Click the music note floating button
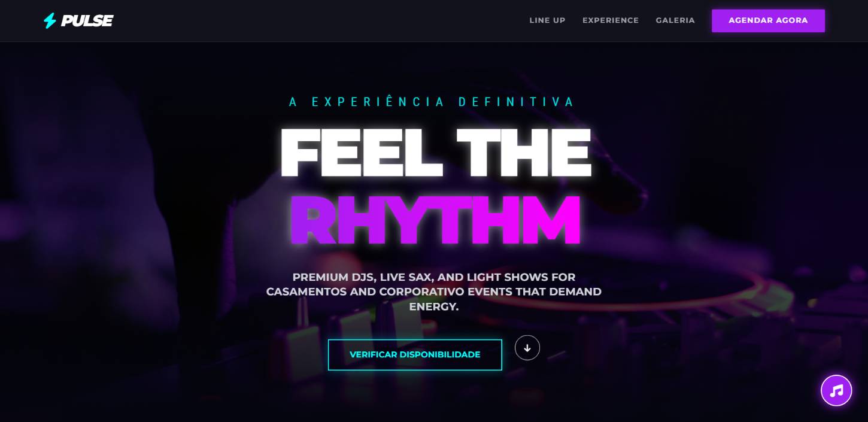 click(x=836, y=390)
